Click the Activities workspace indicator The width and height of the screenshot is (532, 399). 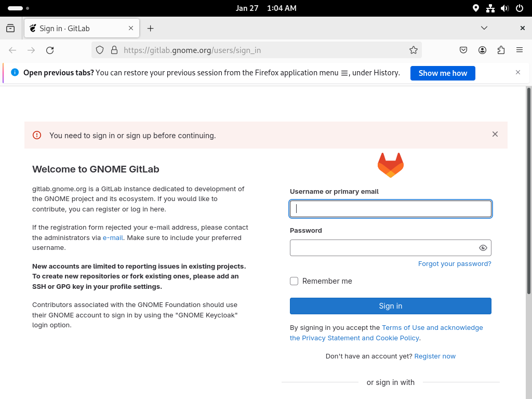coord(18,8)
